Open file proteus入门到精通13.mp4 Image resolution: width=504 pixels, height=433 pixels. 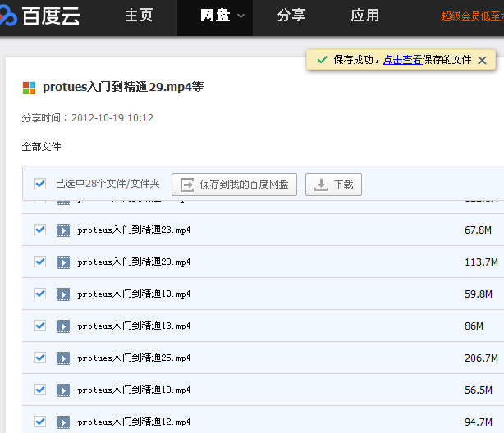pos(134,326)
